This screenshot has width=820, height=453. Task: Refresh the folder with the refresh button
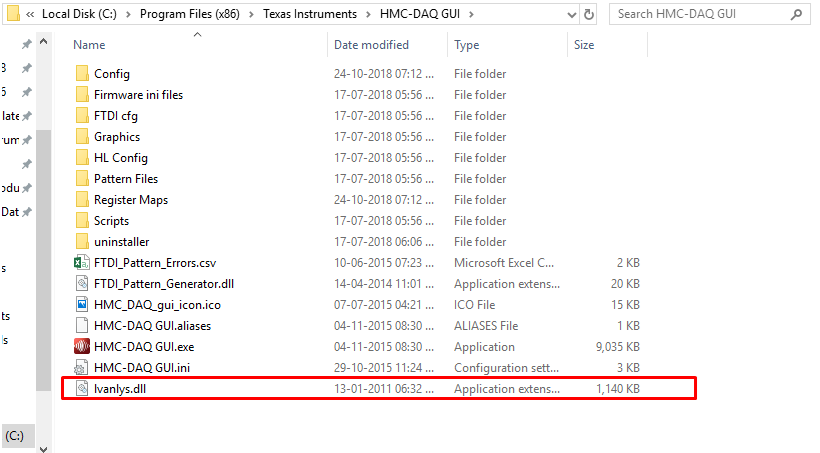click(x=589, y=14)
